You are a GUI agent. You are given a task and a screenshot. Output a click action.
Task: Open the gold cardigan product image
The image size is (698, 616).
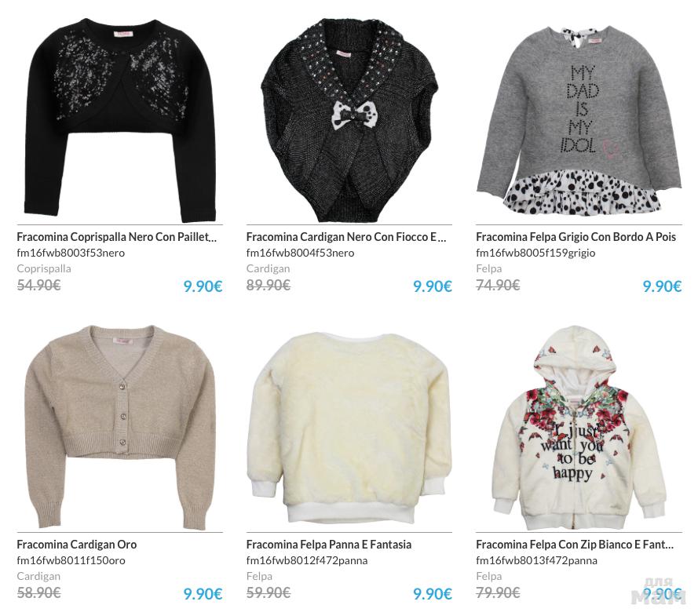120,427
